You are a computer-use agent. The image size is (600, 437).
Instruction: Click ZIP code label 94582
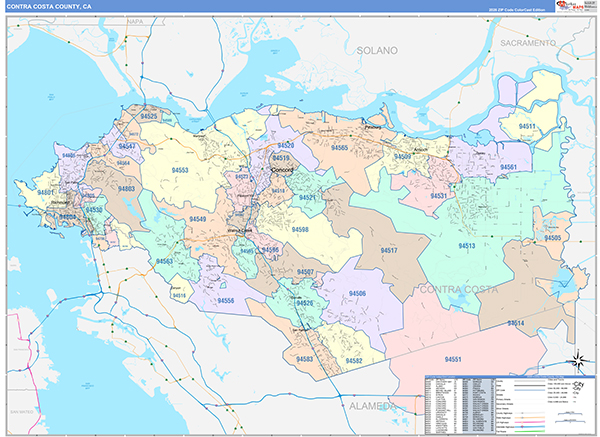(354, 360)
